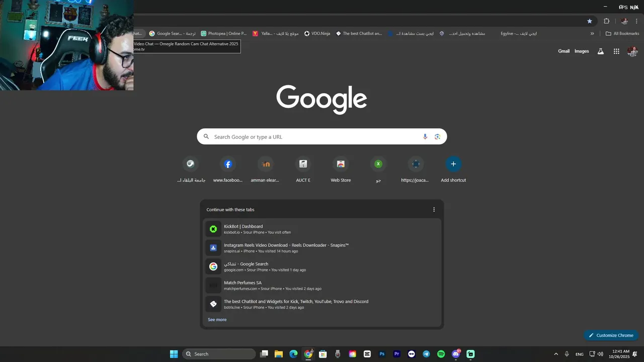Open Microsoft Store from the taskbar

coord(323,354)
